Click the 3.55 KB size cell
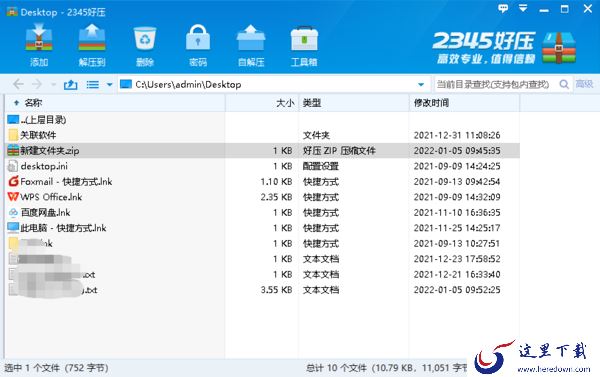Image resolution: width=600 pixels, height=377 pixels. 276,290
